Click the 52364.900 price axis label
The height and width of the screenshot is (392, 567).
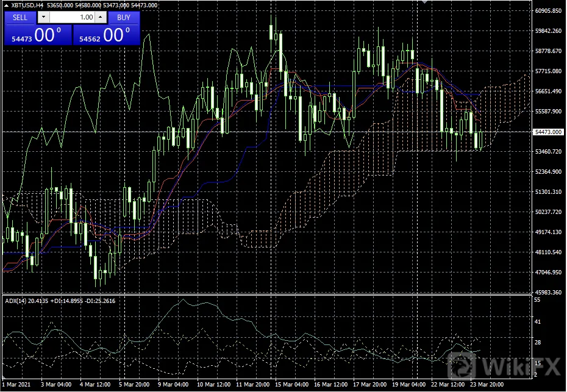(x=548, y=172)
